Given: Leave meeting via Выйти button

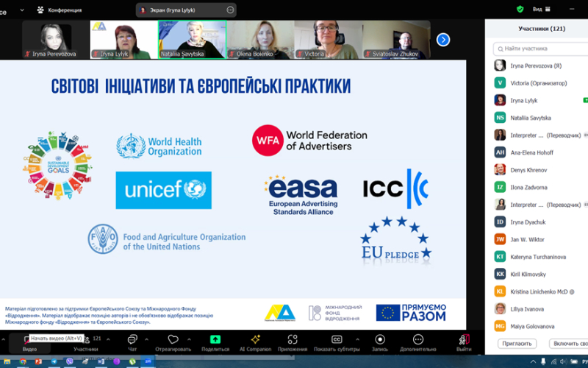Looking at the screenshot, I should (x=464, y=343).
